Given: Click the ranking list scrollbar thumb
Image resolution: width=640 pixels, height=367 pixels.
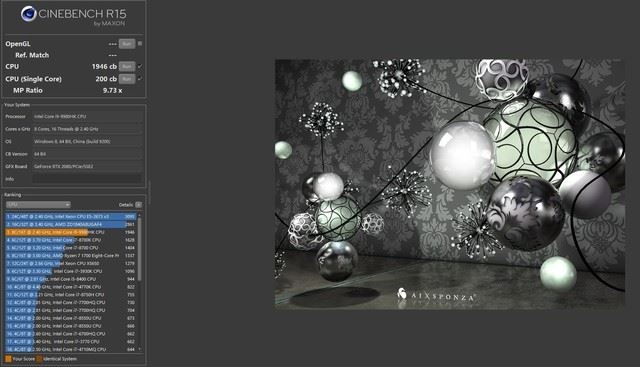Looking at the screenshot, I should (x=140, y=250).
